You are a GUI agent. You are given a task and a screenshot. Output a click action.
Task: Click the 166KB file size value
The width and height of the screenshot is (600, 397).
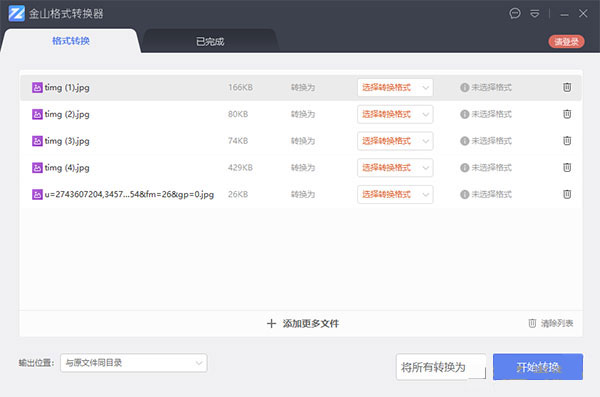[240, 87]
